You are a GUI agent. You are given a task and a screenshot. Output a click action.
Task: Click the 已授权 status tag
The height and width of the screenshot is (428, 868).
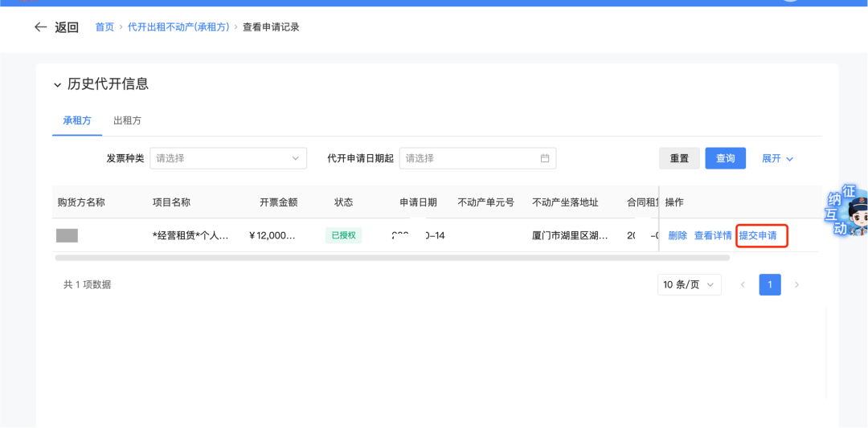click(343, 235)
